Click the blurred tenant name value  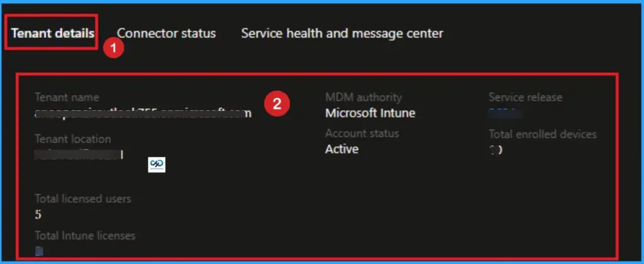tap(143, 113)
